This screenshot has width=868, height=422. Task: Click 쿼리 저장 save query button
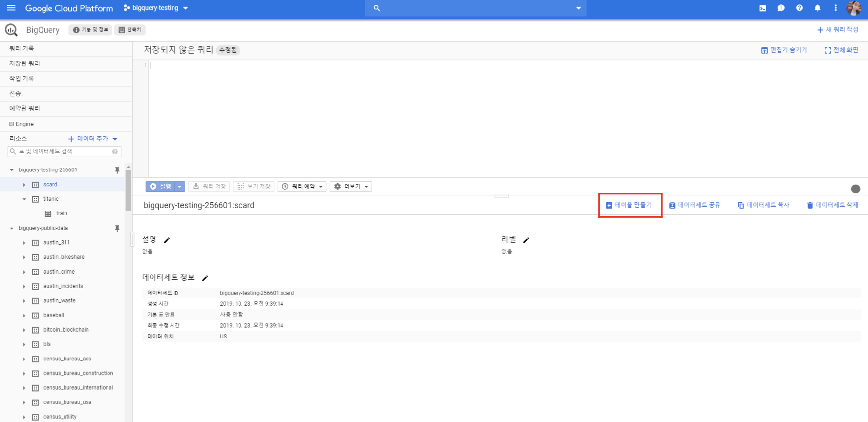pyautogui.click(x=209, y=186)
